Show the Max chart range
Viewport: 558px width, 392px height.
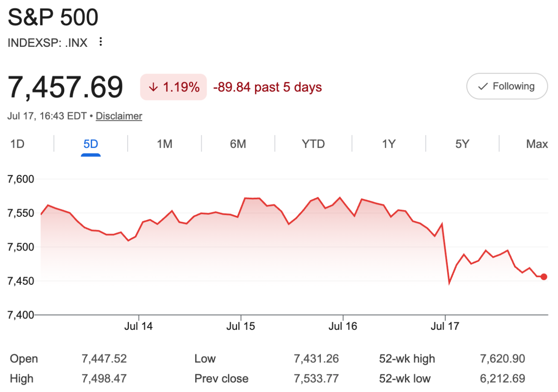[x=537, y=144]
